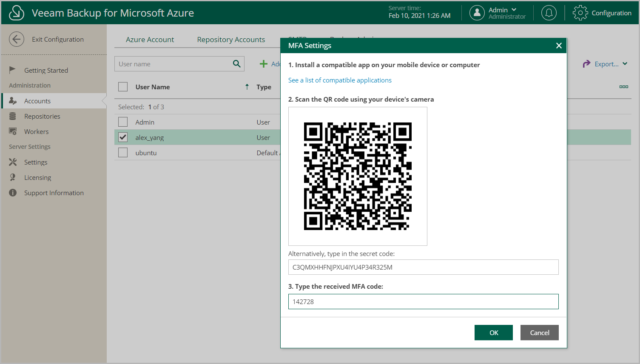Image resolution: width=640 pixels, height=364 pixels.
Task: Click the Exit Configuration back arrow
Action: click(x=17, y=39)
